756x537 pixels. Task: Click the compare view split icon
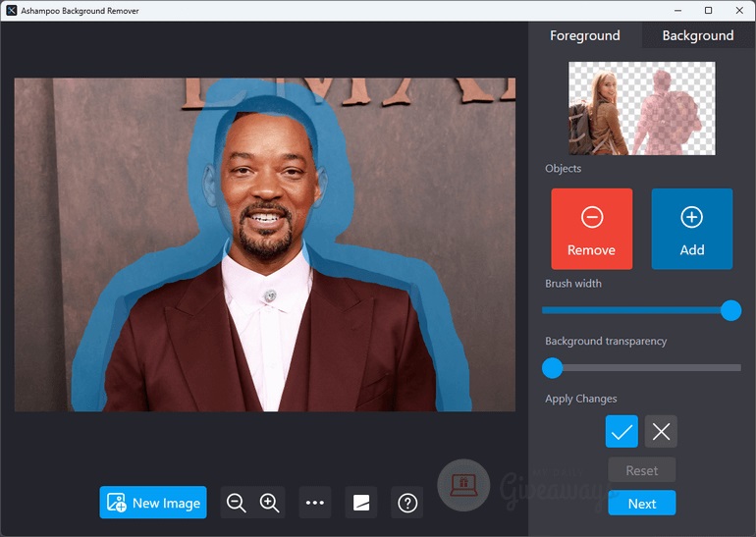(x=361, y=503)
